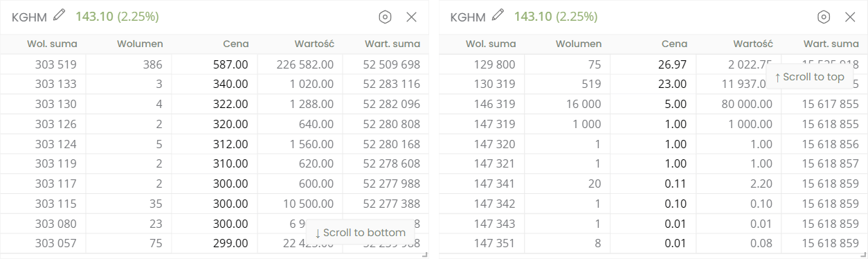
Task: Click resize grip at left panel corner
Action: tap(425, 255)
